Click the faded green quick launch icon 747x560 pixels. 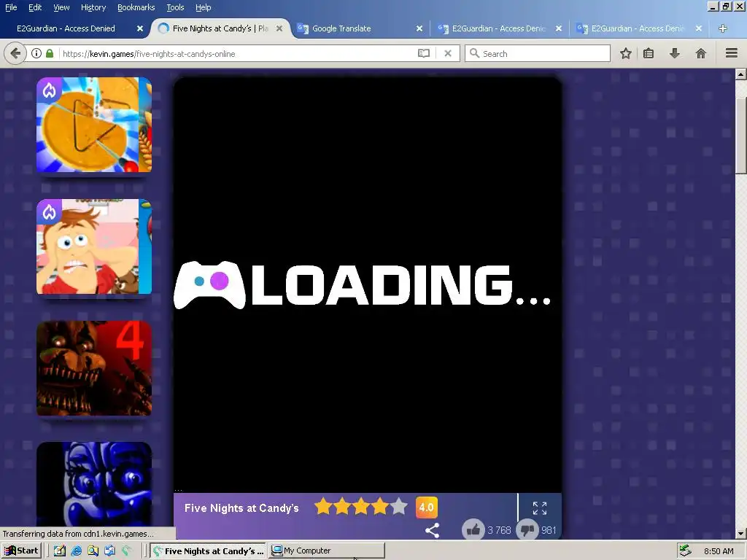[126, 551]
